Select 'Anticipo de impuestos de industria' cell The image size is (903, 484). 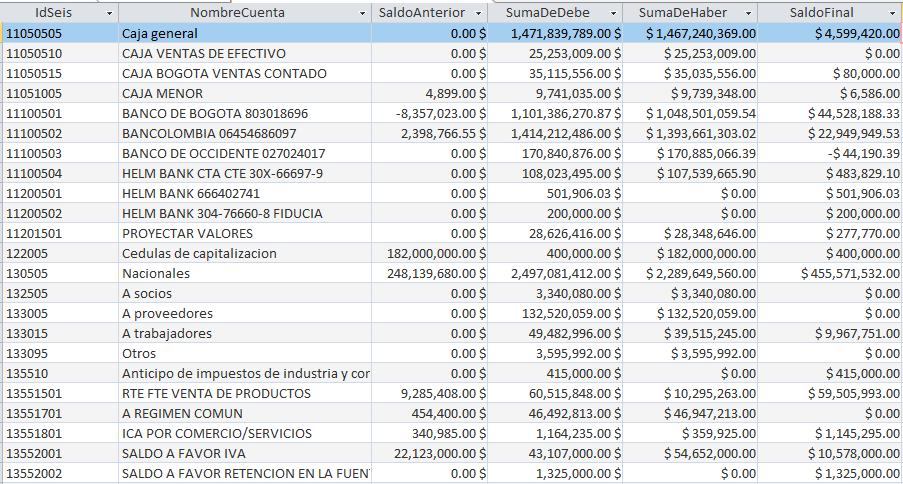pyautogui.click(x=245, y=373)
